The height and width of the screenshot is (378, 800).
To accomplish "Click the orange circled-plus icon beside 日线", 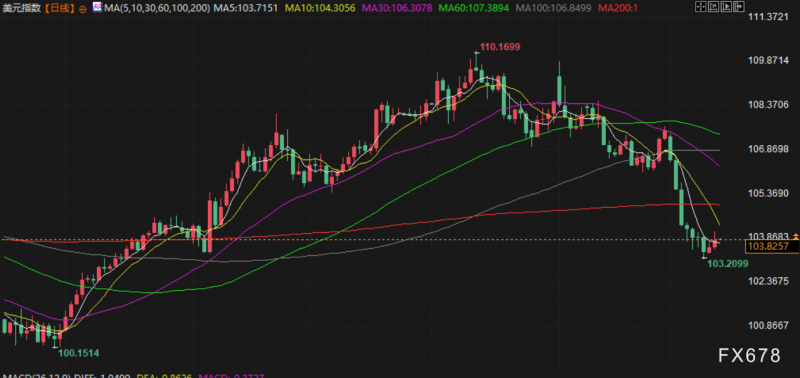I will pos(83,8).
